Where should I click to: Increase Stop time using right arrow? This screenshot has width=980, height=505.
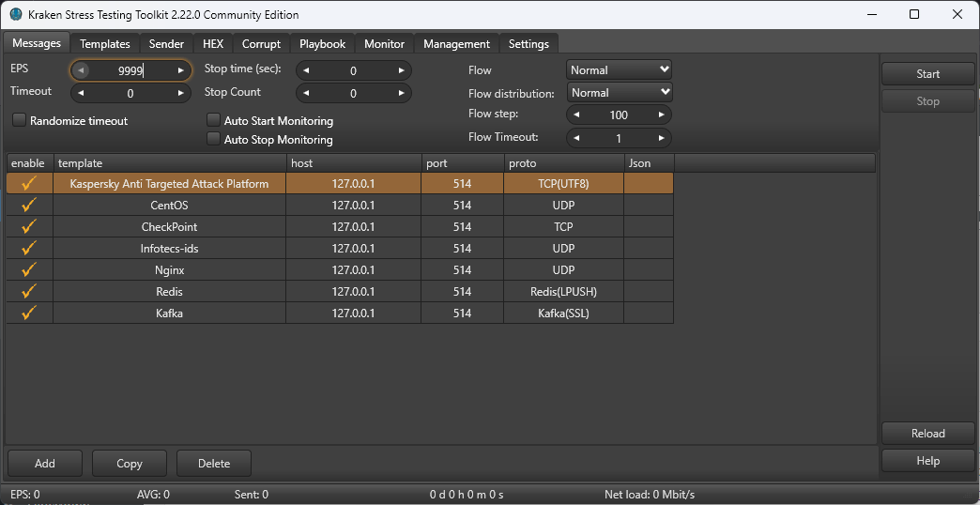tap(401, 70)
